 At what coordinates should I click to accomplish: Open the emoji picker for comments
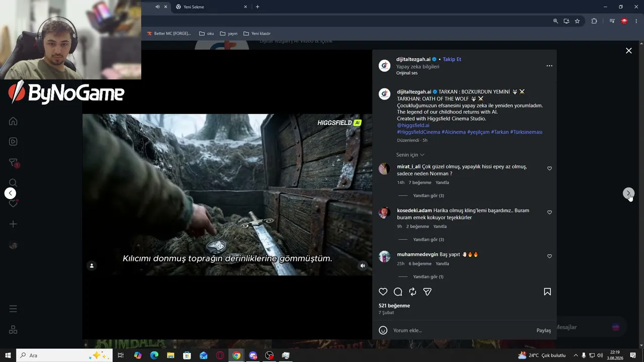(x=383, y=330)
